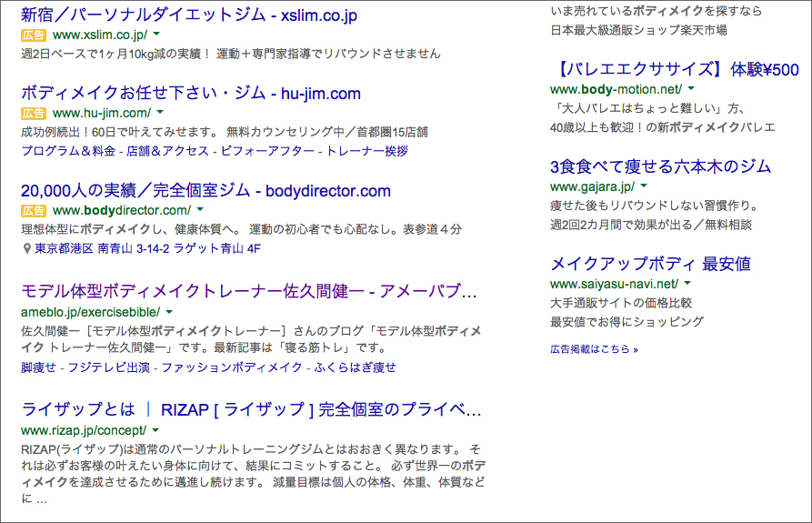Expand dropdown arrow next to www.hu-jim.com/

[160, 112]
